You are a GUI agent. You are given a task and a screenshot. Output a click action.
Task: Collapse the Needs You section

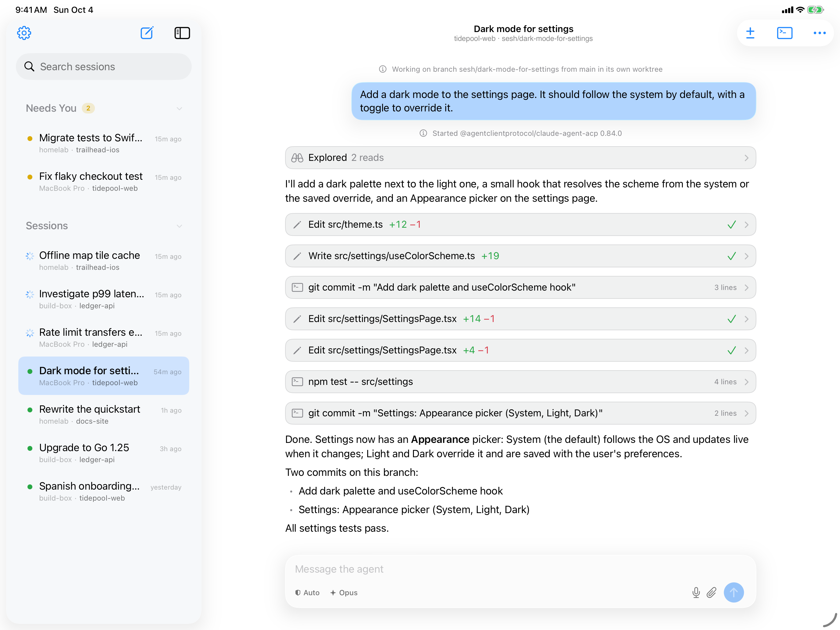[x=179, y=109]
